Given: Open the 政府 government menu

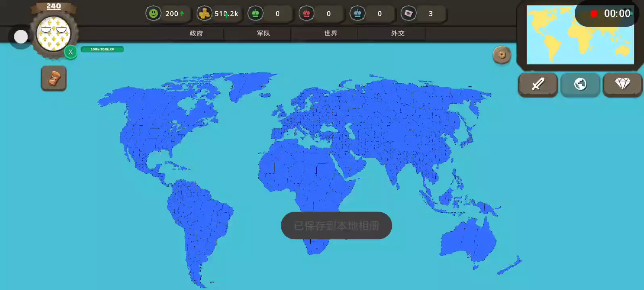Looking at the screenshot, I should click(x=196, y=33).
